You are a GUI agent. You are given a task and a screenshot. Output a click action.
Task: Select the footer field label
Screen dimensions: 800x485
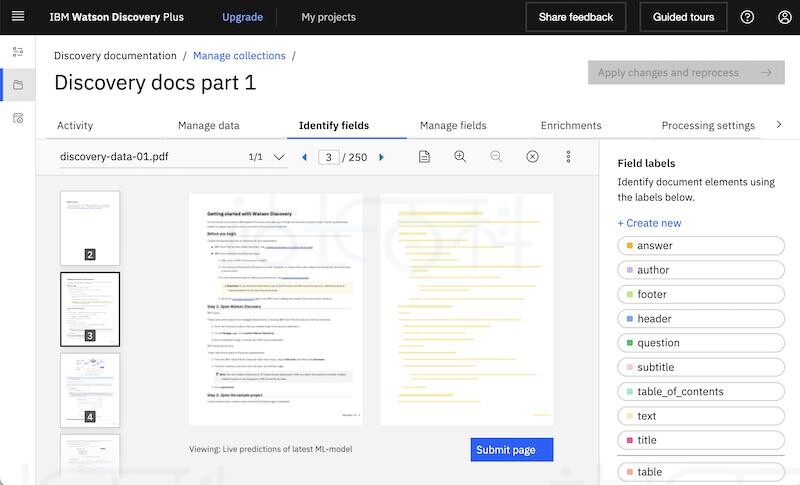[701, 294]
